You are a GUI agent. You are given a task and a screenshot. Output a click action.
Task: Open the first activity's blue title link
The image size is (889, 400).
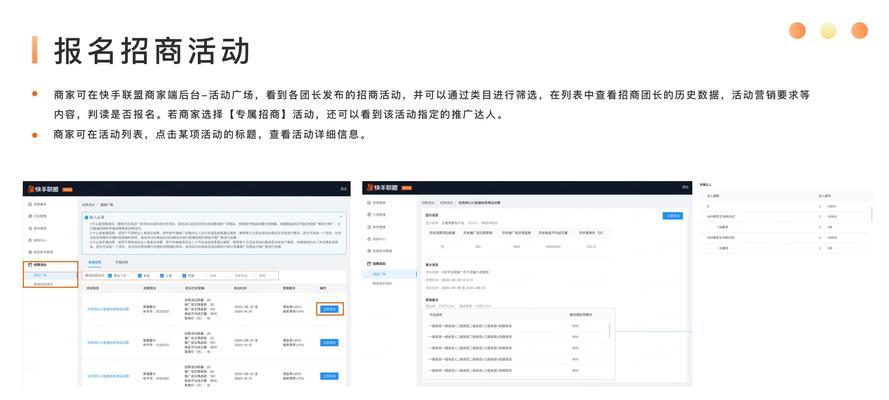coord(108,309)
